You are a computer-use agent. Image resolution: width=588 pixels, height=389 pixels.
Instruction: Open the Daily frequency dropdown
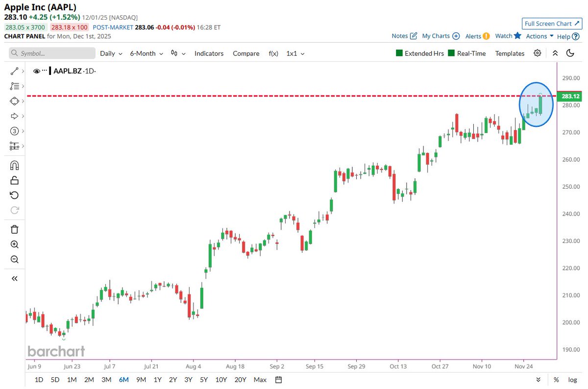111,53
